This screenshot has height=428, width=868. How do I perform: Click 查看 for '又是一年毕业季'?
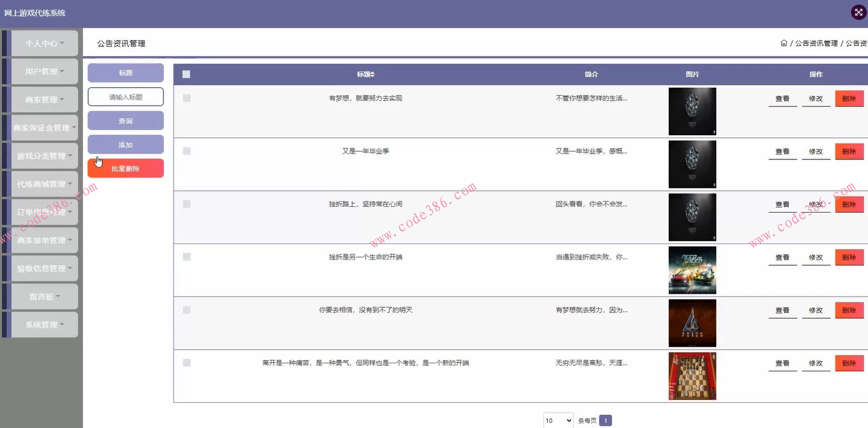[x=783, y=151]
